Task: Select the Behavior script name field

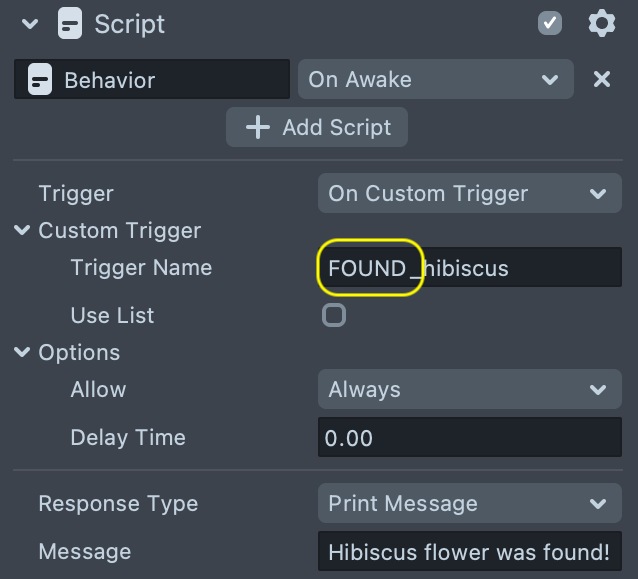Action: tap(170, 79)
